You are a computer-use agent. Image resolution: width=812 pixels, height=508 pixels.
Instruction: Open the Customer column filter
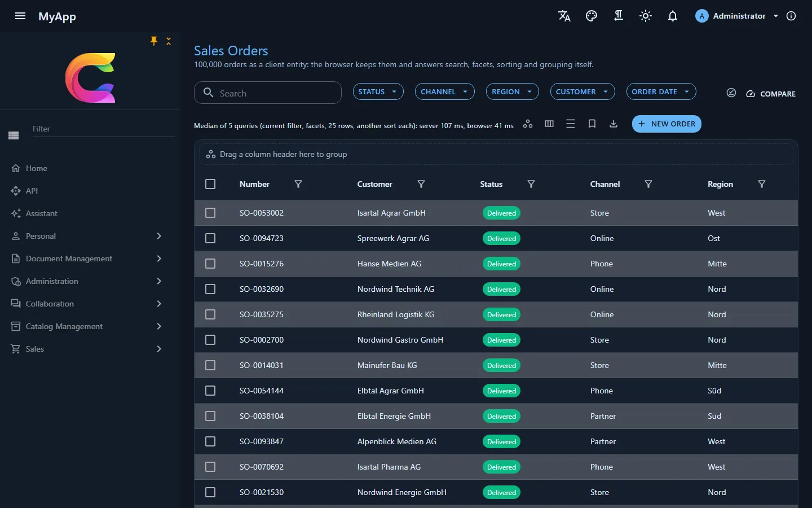[x=421, y=184]
